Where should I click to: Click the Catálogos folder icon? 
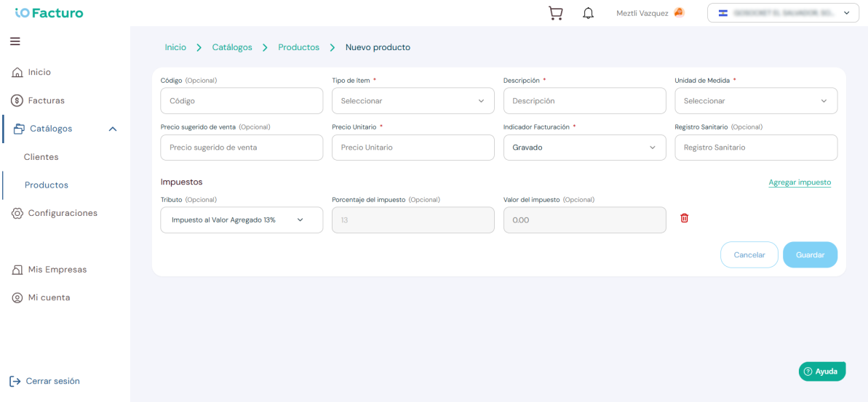pyautogui.click(x=20, y=129)
